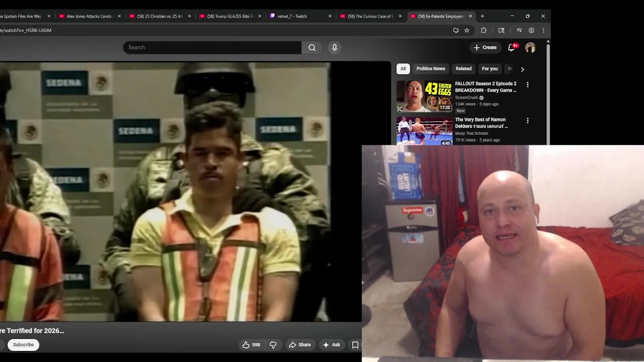Switch to the Trump GLAZES Bibi tab
This screenshot has width=644, height=362.
click(x=230, y=16)
